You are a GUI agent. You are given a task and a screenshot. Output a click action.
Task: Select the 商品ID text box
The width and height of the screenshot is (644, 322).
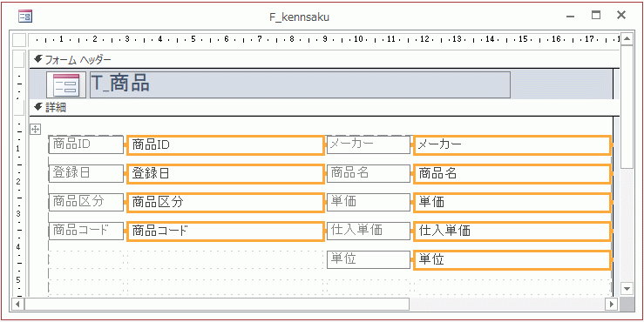[x=226, y=144]
